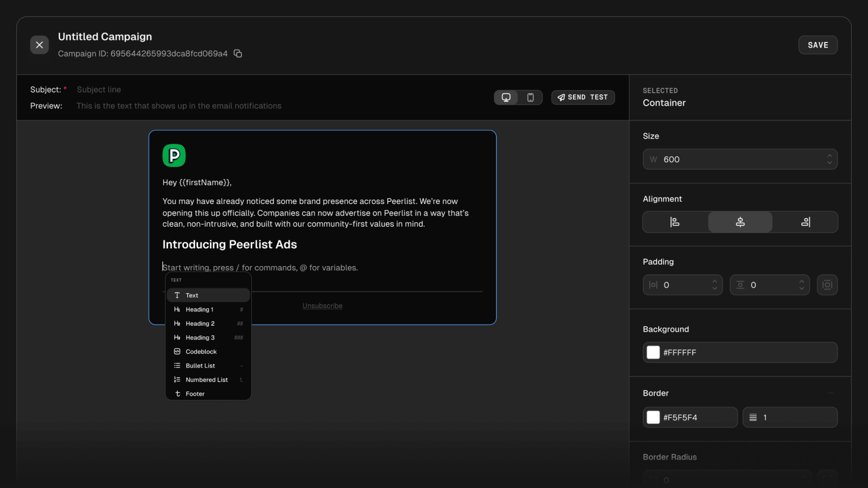This screenshot has height=488, width=868.
Task: Align the container to the left
Action: coord(675,222)
